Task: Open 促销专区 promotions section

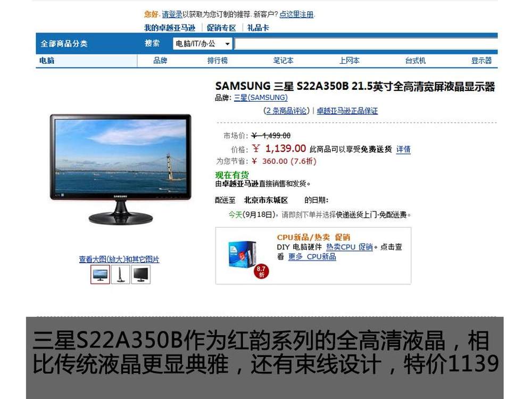Action: tap(221, 28)
